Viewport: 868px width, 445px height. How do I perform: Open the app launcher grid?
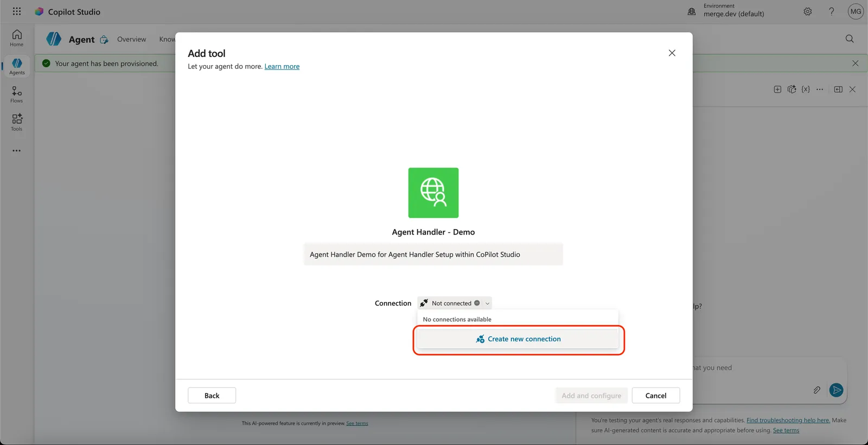(x=17, y=11)
